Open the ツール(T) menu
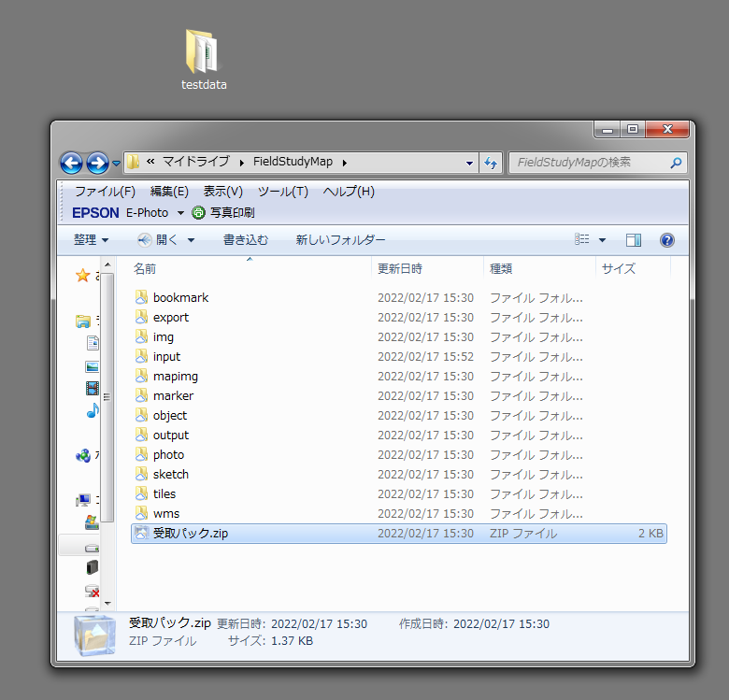The width and height of the screenshot is (729, 700). click(x=283, y=191)
